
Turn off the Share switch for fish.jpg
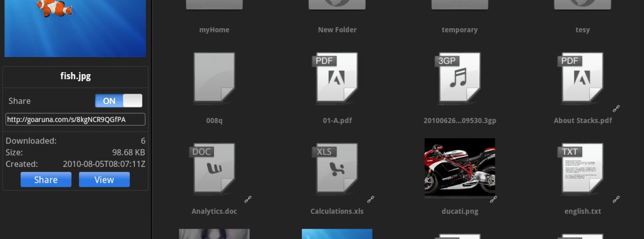[x=118, y=101]
